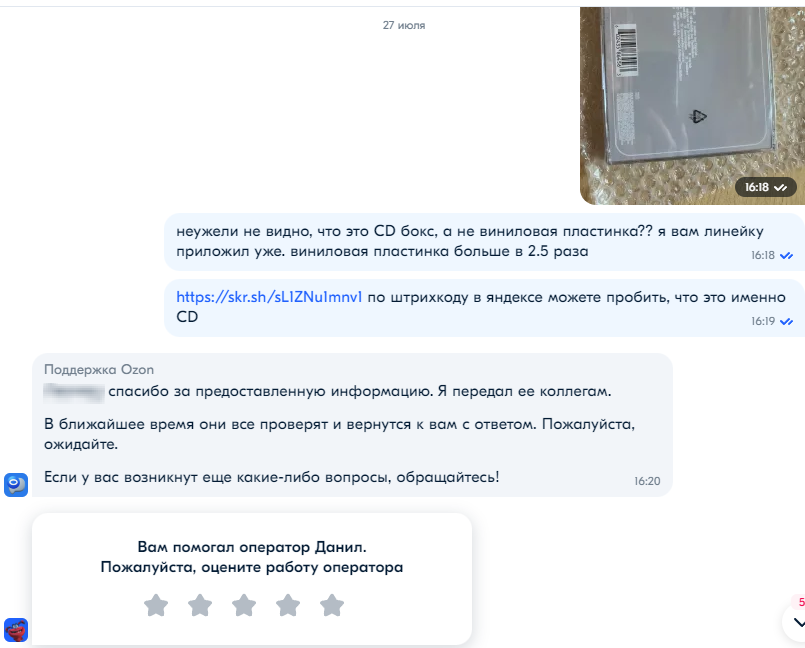Screen dimensions: 805x648
Task: Select message about CD box versus vinyl
Action: (484, 242)
